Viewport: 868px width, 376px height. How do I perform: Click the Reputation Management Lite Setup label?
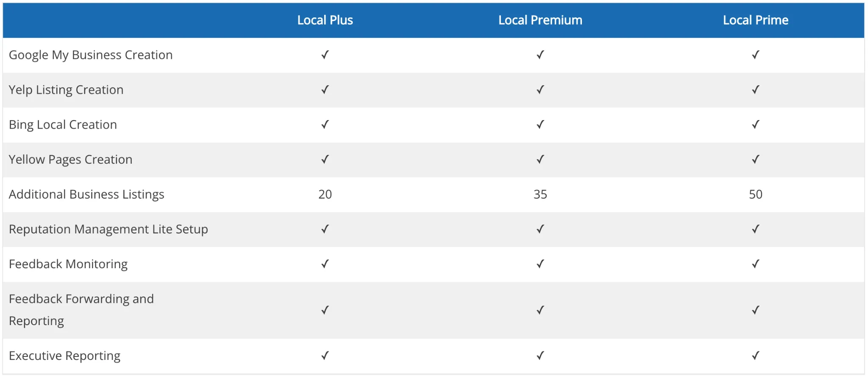click(x=108, y=229)
